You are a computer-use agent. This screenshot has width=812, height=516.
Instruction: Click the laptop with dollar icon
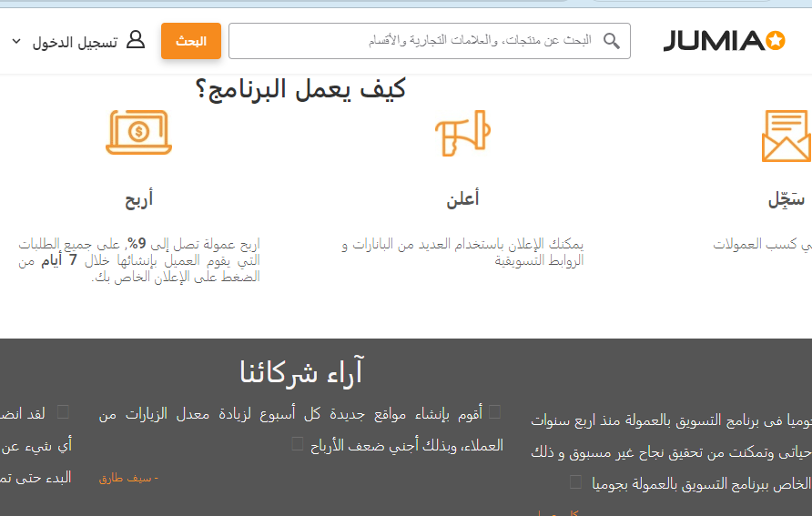[138, 134]
